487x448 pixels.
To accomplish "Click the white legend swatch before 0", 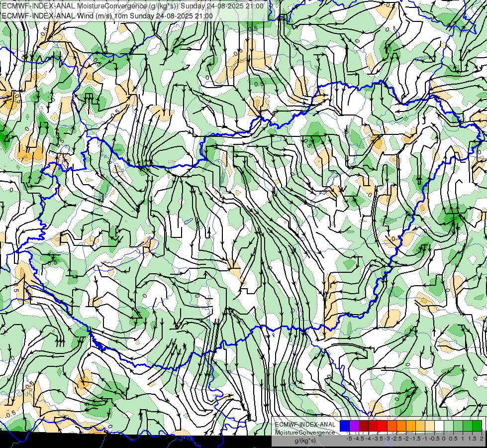I will coord(439,426).
